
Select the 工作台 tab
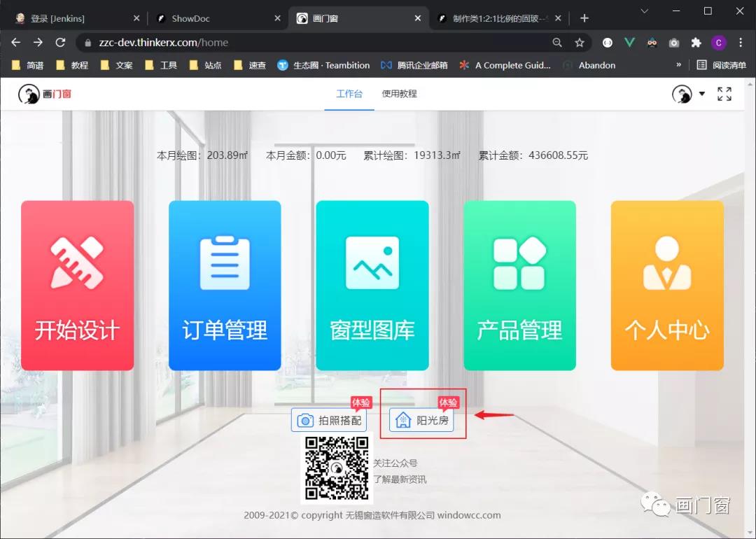349,94
